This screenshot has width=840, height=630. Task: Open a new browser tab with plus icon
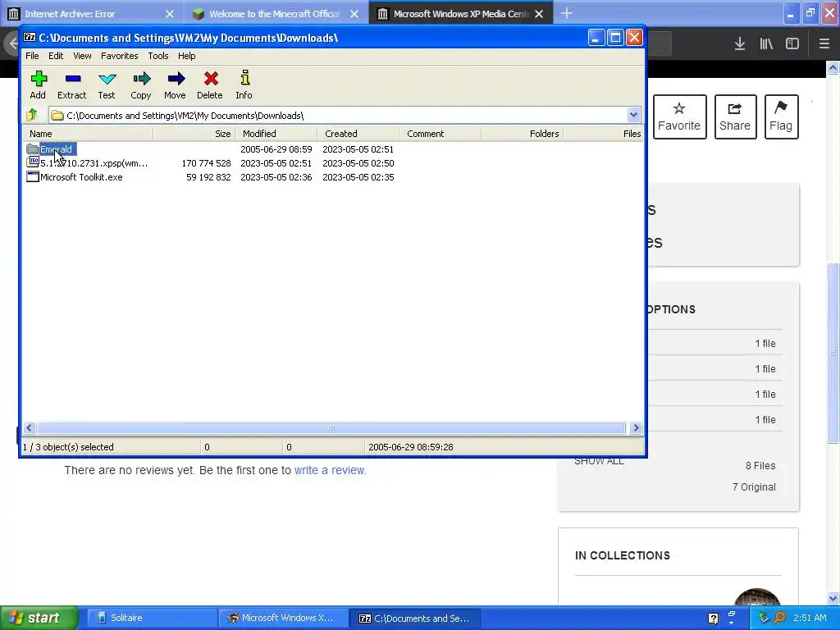click(x=567, y=13)
